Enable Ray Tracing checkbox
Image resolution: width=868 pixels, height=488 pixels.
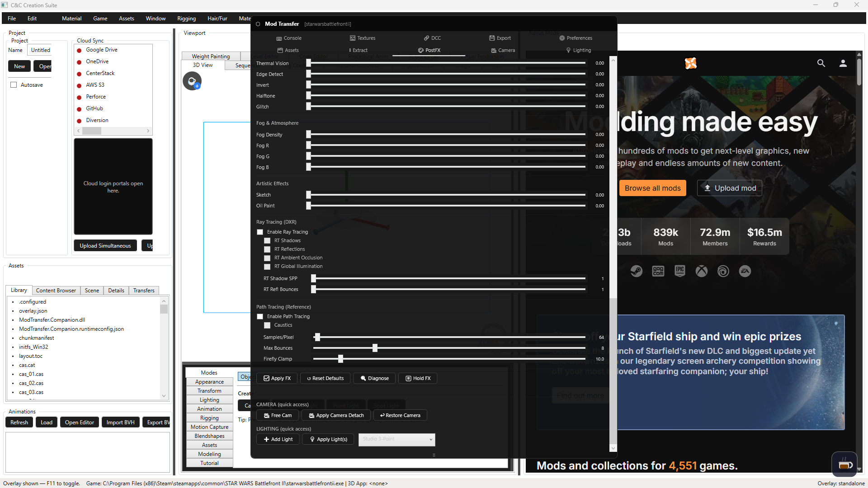coord(260,232)
